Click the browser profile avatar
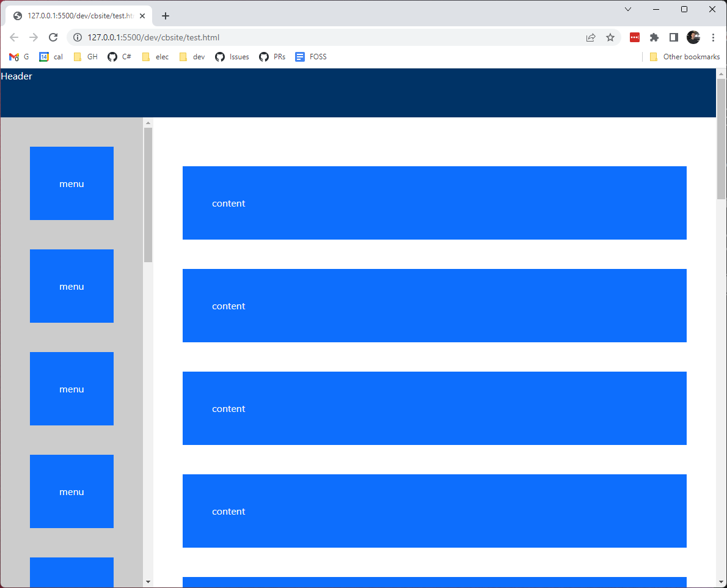The image size is (727, 588). pyautogui.click(x=693, y=37)
